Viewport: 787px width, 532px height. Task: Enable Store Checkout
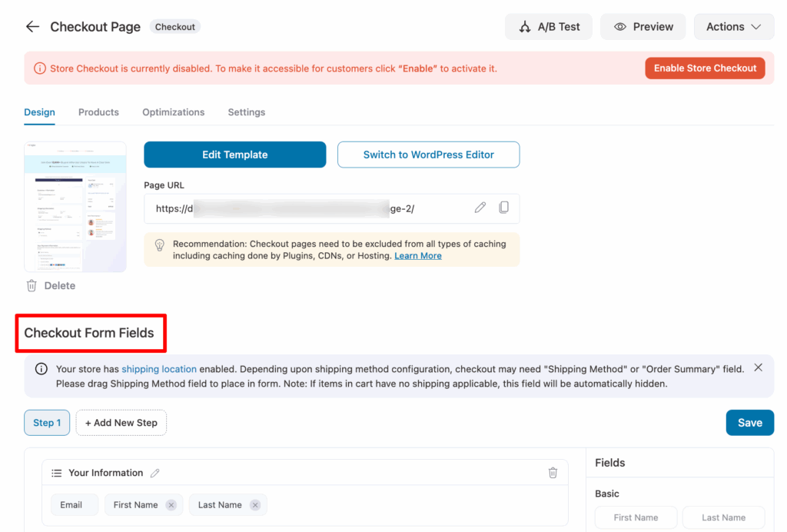(x=705, y=68)
